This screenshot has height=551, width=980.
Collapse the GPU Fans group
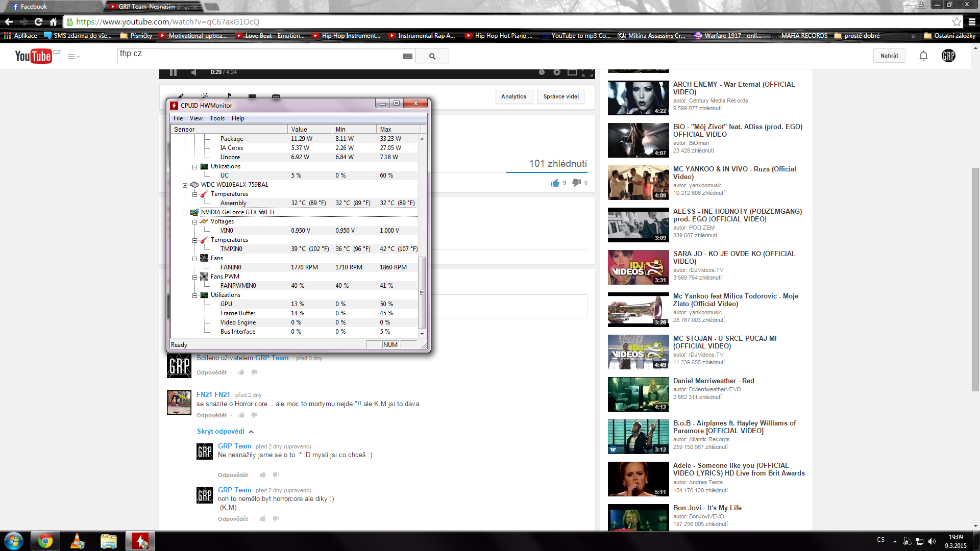coord(194,259)
